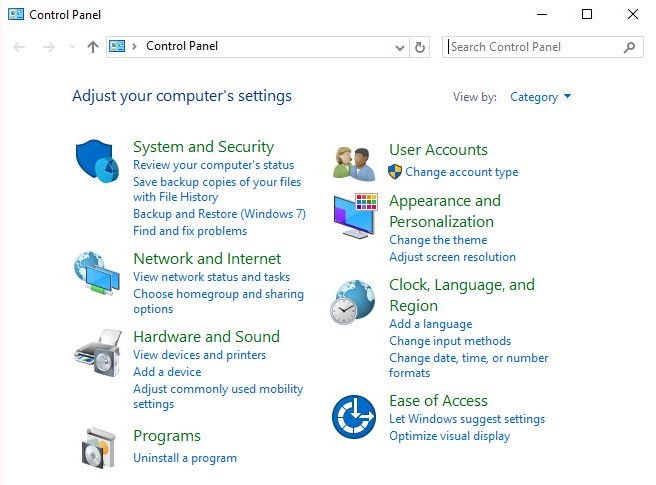Click the Control Panel title bar icon
The width and height of the screenshot is (656, 485).
[16, 14]
